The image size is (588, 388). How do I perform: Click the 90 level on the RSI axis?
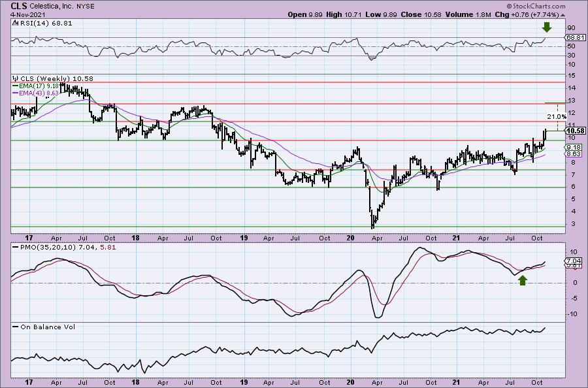click(572, 27)
